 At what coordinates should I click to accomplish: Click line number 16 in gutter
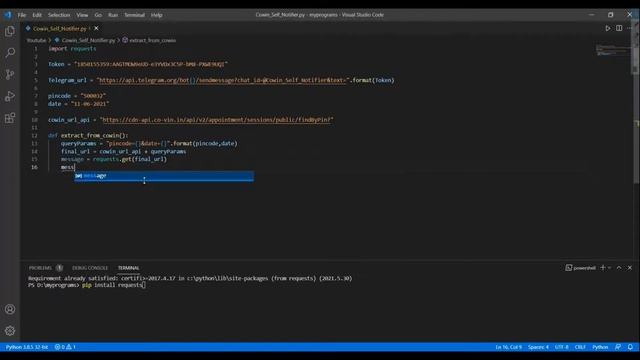tap(34, 167)
